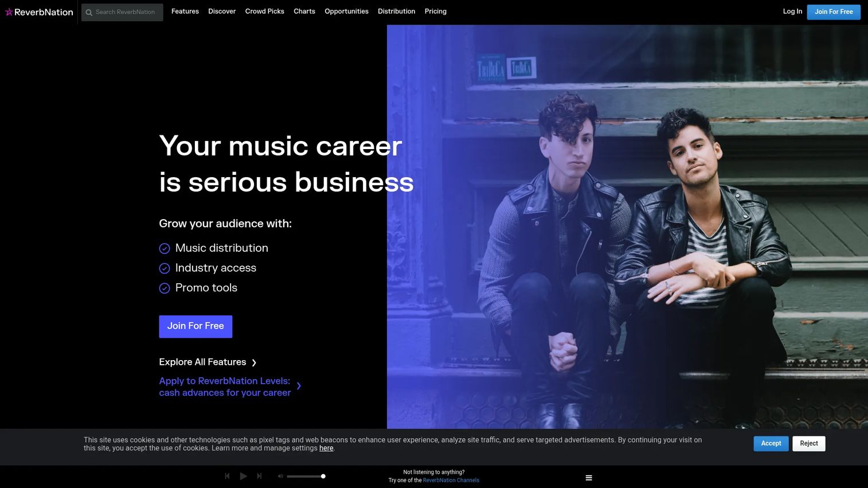
Task: Accept the cookie notice
Action: point(771,444)
